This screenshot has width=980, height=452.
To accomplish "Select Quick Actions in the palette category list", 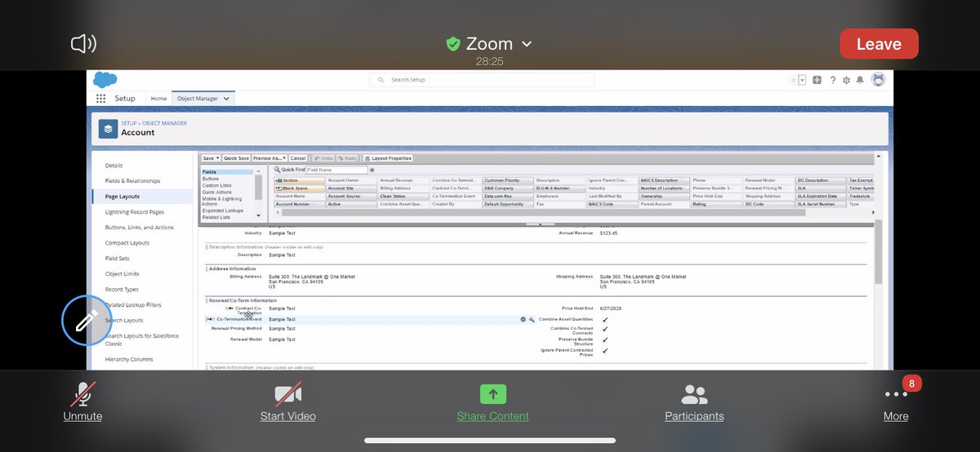I will [x=217, y=192].
